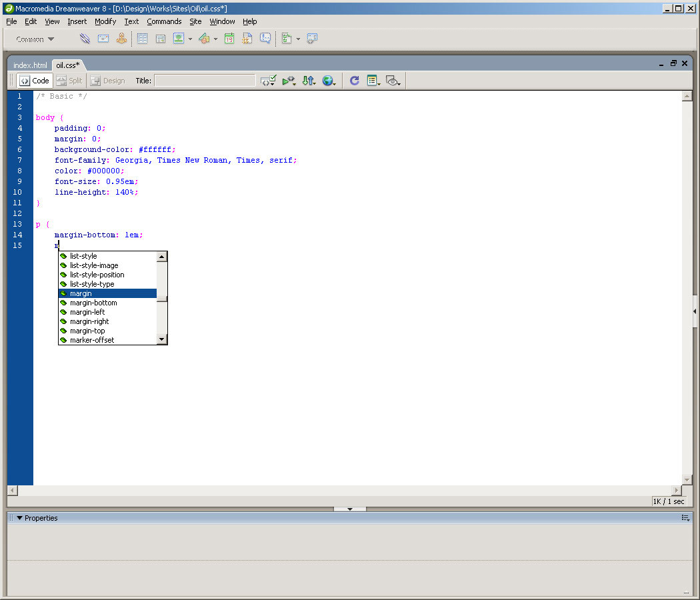Image resolution: width=700 pixels, height=600 pixels.
Task: Click the Insert Div Tag icon
Action: click(161, 39)
